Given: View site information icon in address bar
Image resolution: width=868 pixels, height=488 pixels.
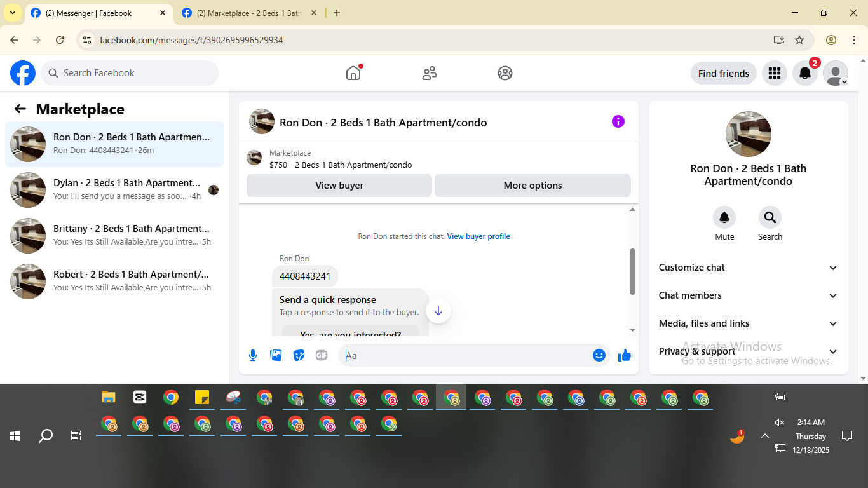Looking at the screenshot, I should tap(88, 40).
